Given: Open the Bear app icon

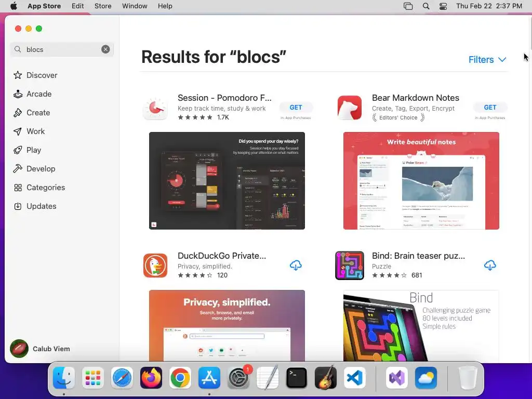Looking at the screenshot, I should pyautogui.click(x=350, y=108).
